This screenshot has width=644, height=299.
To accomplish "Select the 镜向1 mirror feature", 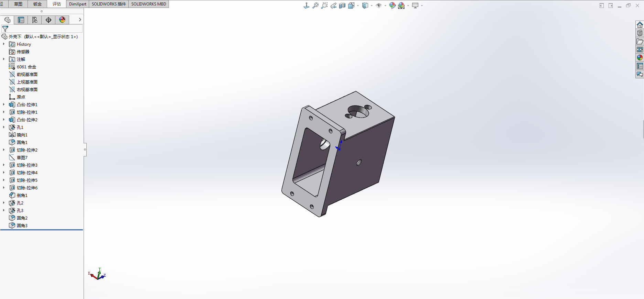I will click(18, 135).
